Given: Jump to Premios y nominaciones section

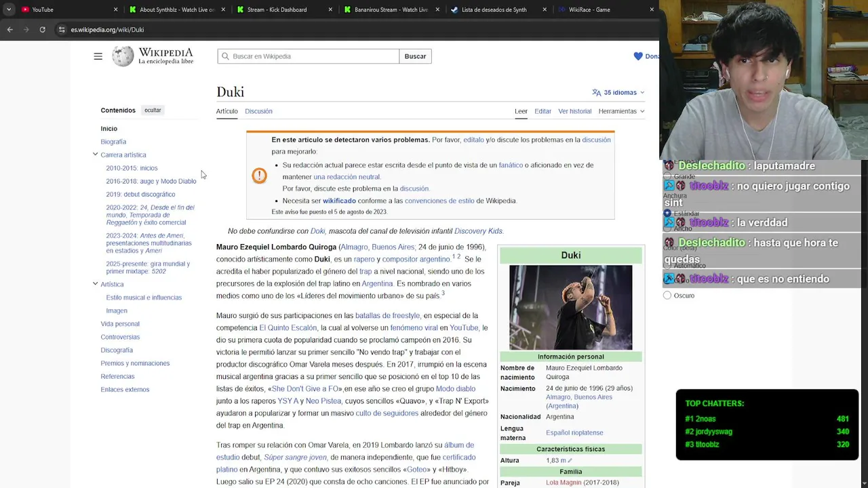Looking at the screenshot, I should 135,363.
